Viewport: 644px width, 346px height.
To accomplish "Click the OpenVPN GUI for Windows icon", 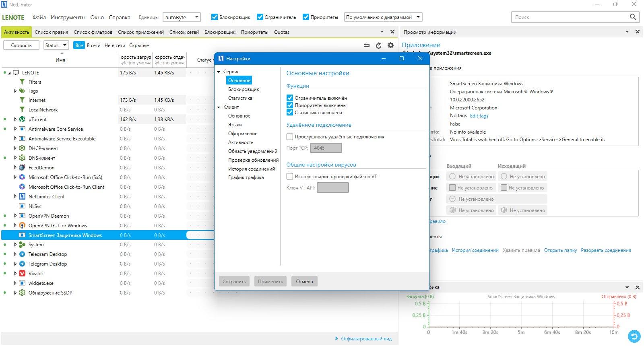I will 22,225.
